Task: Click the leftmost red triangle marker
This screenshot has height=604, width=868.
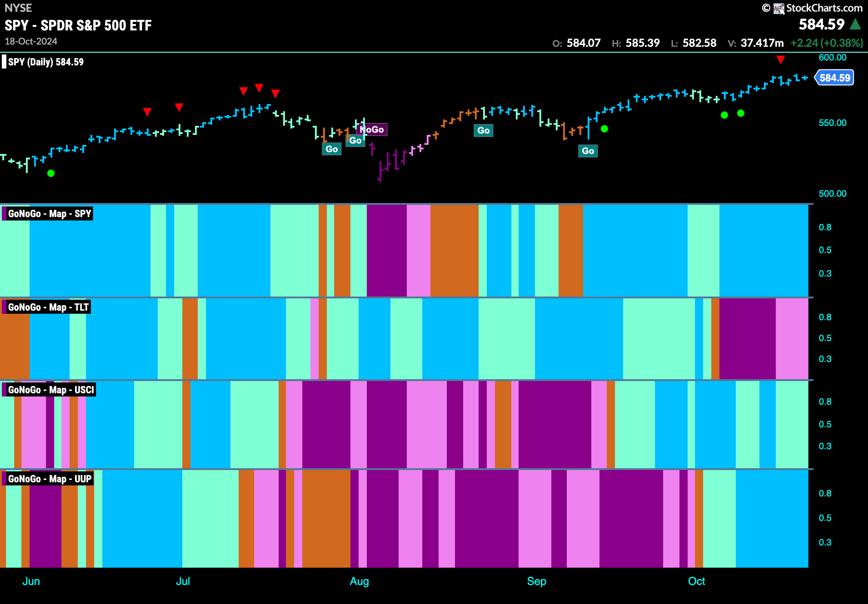Action: (147, 112)
